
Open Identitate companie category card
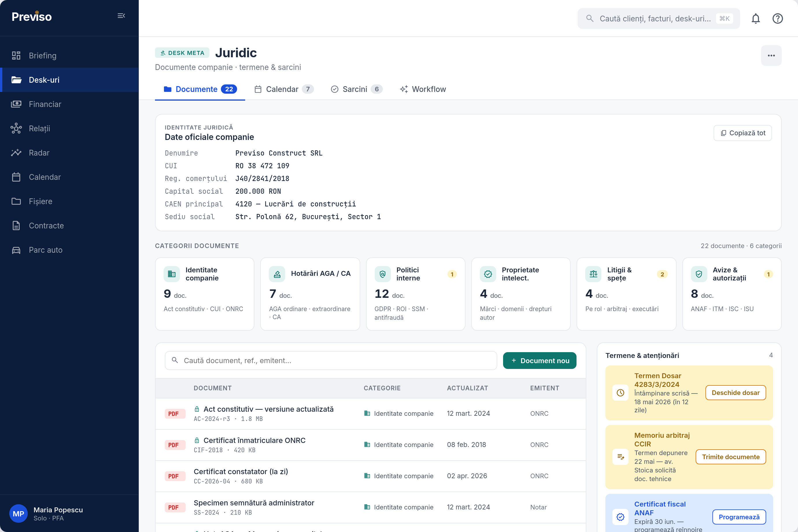[205, 294]
